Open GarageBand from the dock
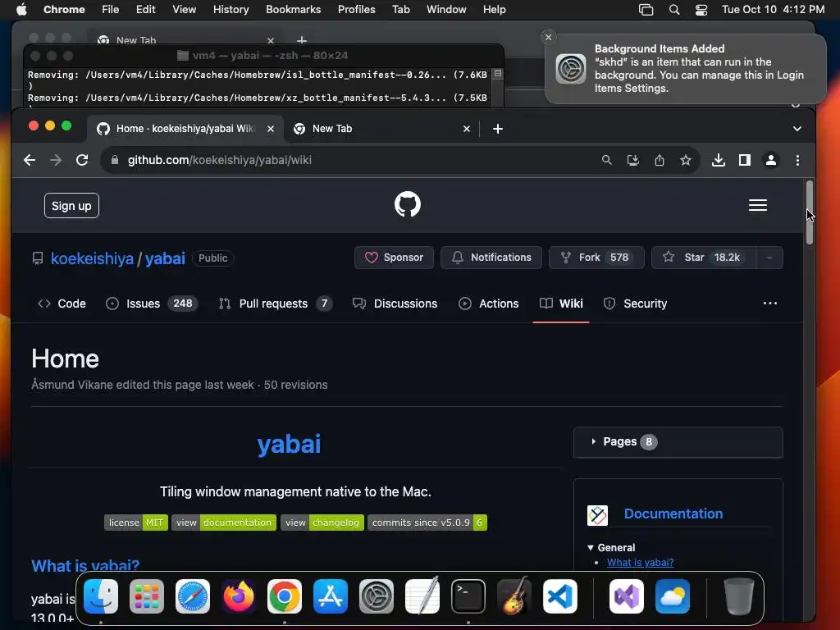This screenshot has width=840, height=630. pos(514,596)
